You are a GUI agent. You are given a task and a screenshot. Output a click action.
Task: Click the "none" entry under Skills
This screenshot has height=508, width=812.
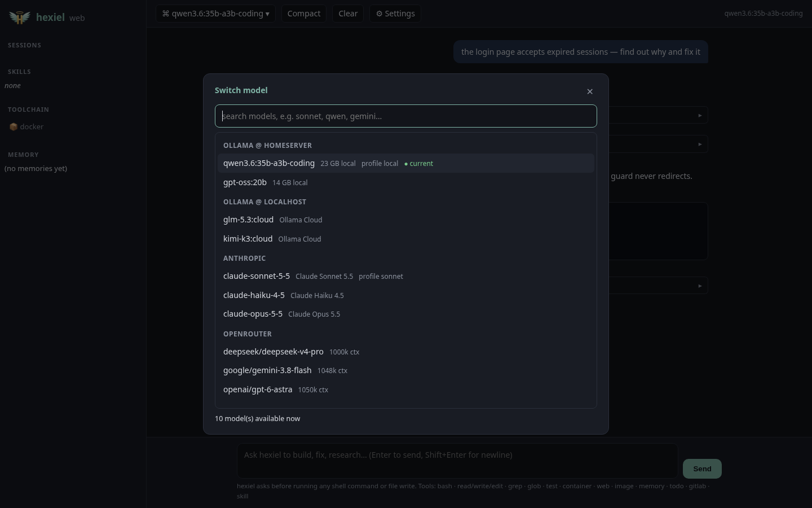click(12, 86)
